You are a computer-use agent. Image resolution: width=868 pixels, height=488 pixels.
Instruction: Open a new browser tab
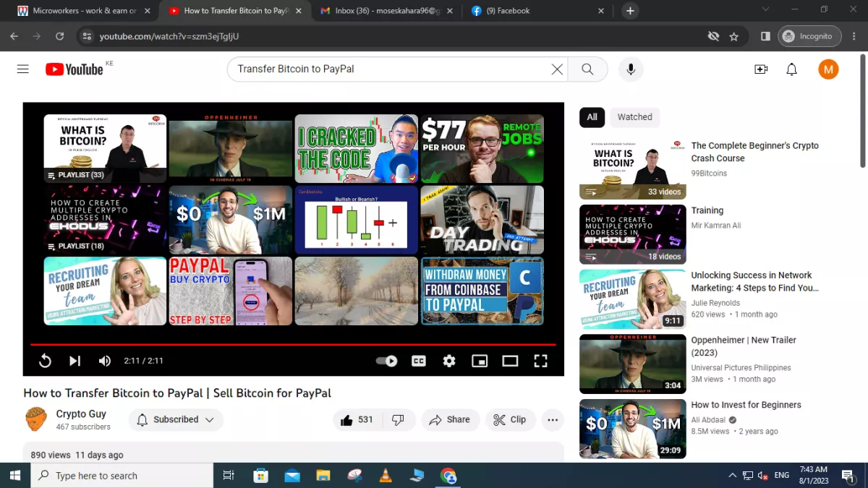[630, 11]
